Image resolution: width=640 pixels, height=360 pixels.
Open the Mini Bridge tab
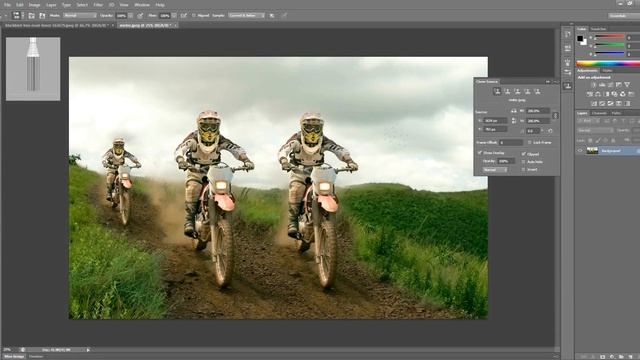pyautogui.click(x=14, y=357)
